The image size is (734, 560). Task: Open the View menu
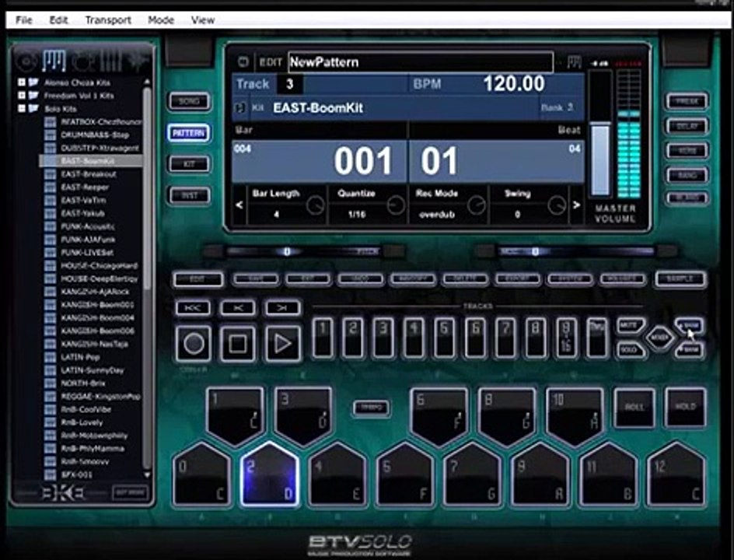click(203, 19)
